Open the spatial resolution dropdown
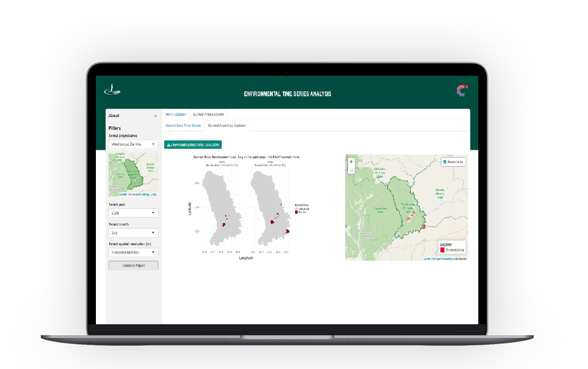Image resolution: width=588 pixels, height=369 pixels. tap(133, 253)
